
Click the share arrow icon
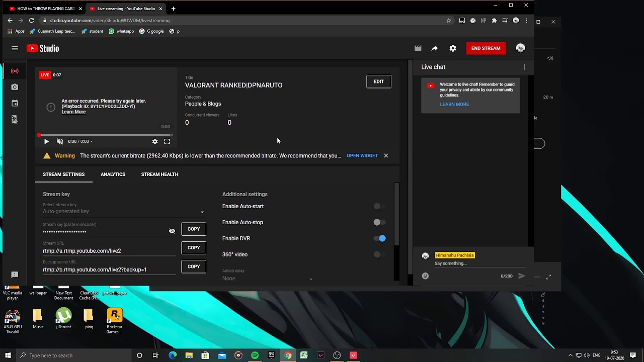click(x=435, y=48)
